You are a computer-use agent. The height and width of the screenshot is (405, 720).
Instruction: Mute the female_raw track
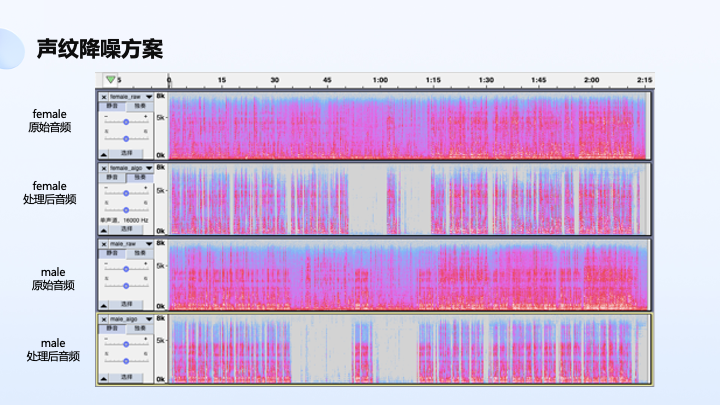pos(112,106)
